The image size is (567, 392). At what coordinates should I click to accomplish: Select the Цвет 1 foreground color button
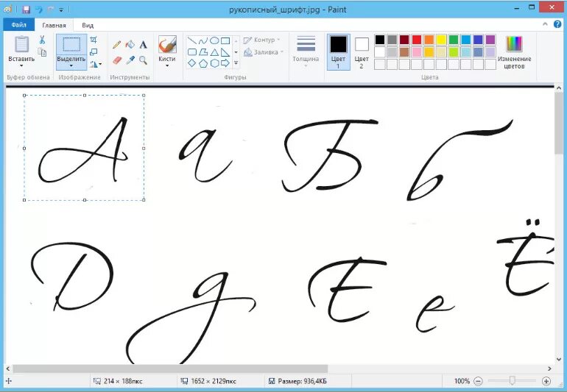click(339, 51)
